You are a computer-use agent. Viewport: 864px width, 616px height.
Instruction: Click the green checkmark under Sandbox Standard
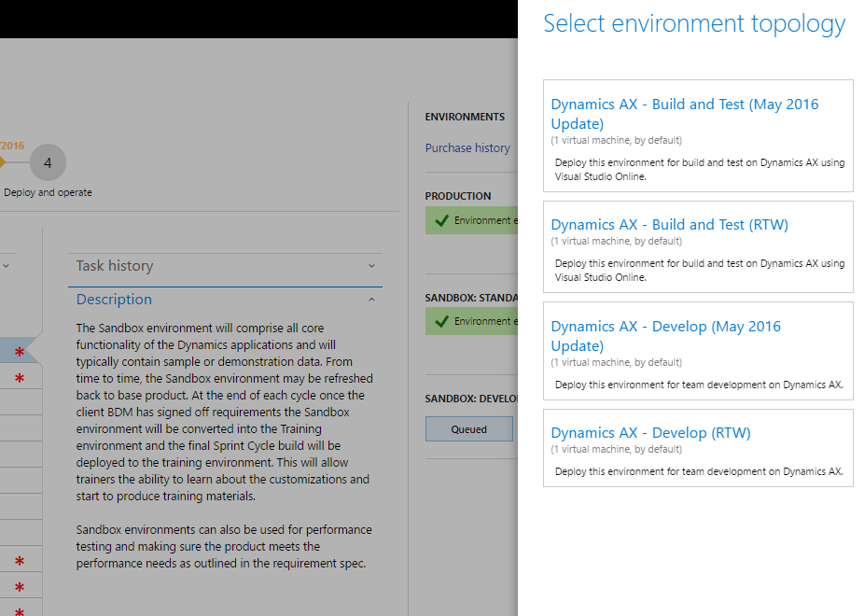coord(439,321)
